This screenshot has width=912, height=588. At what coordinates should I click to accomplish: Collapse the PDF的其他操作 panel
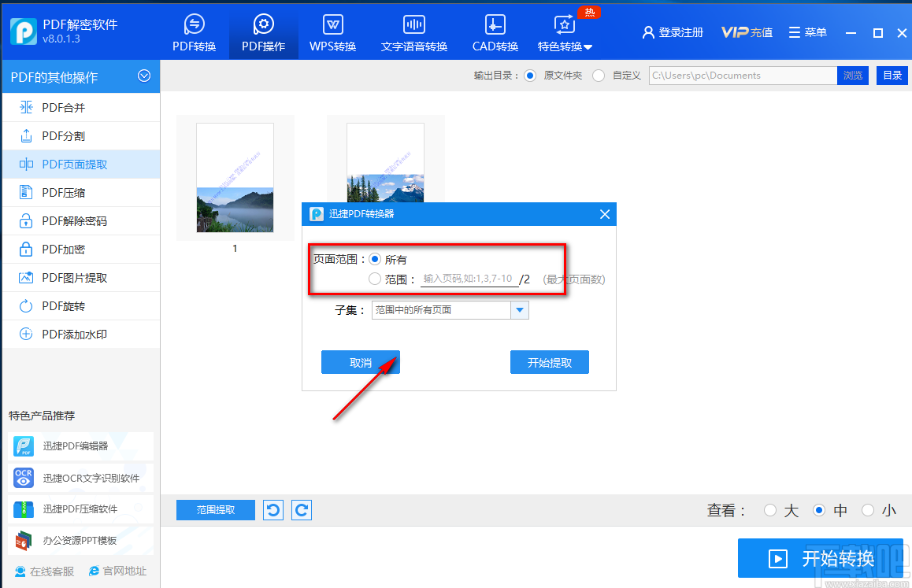[144, 76]
